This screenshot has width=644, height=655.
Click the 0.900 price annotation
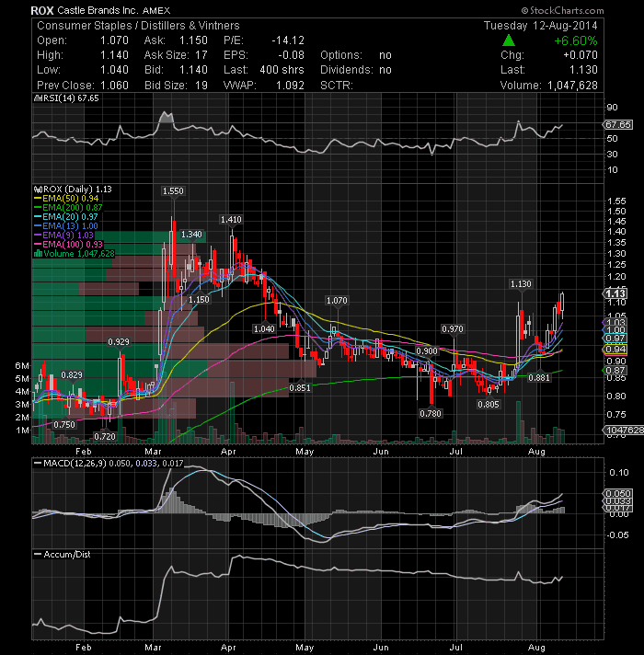pos(426,350)
